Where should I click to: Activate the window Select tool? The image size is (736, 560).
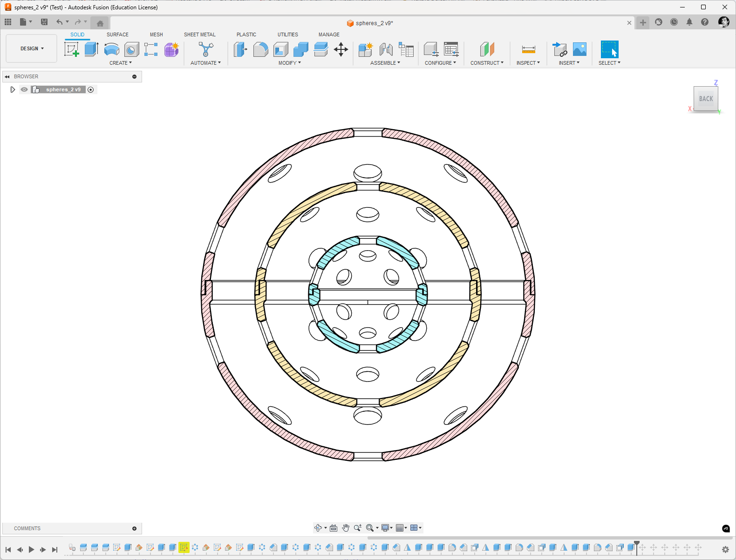(x=609, y=49)
